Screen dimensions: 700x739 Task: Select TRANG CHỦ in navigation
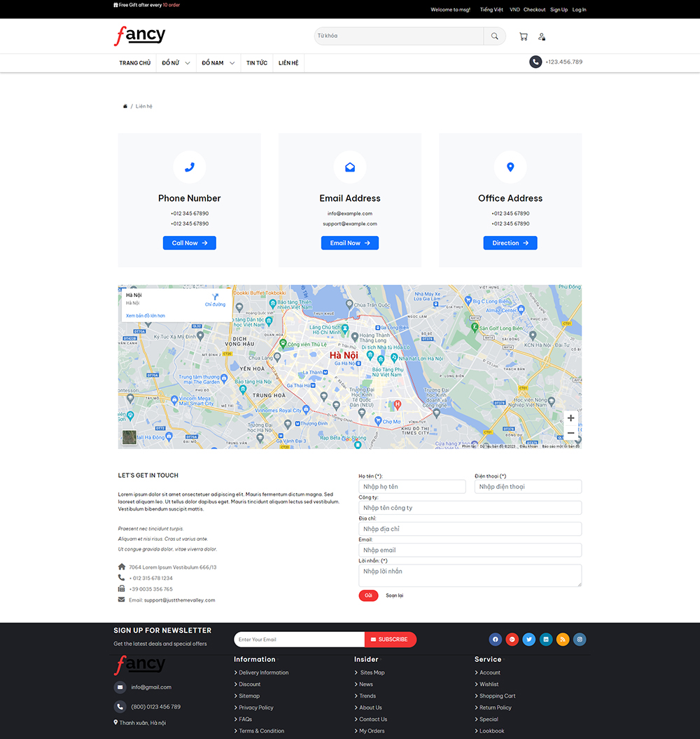134,63
